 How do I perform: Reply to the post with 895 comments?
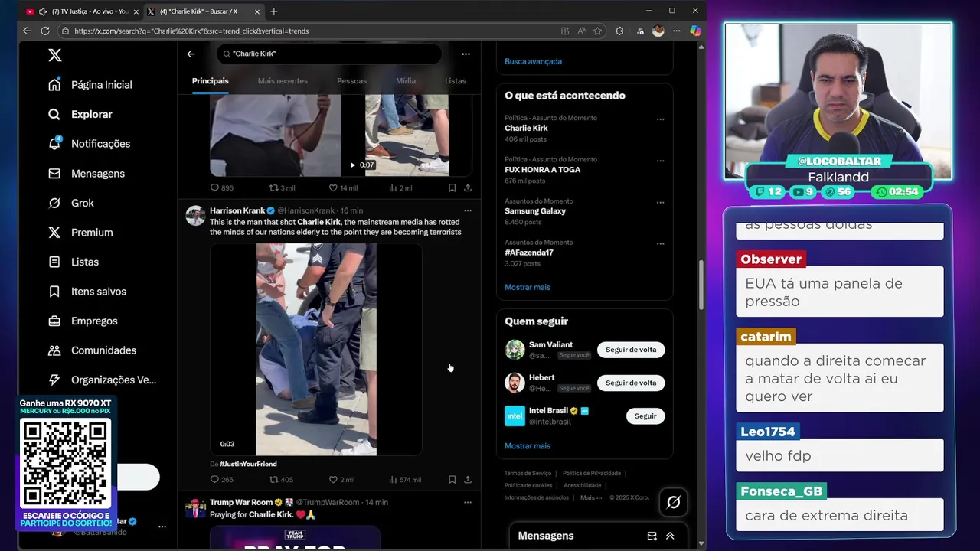[x=221, y=187]
